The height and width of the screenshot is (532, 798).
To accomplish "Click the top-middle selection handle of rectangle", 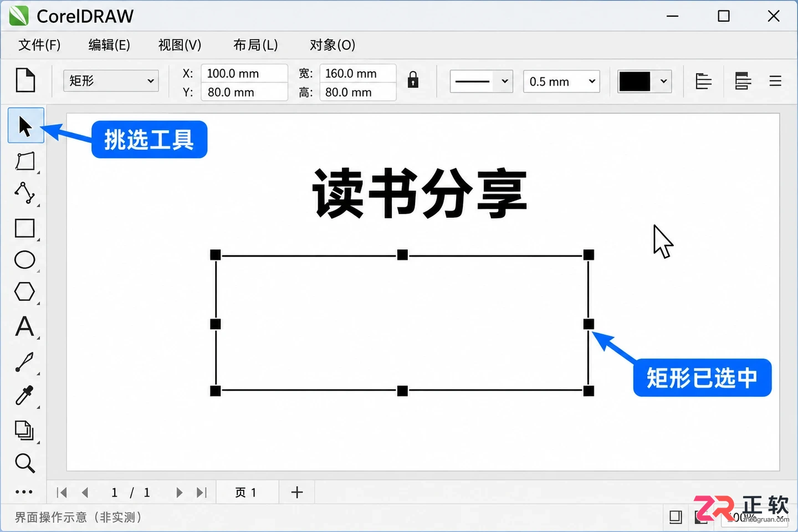I will coord(402,255).
